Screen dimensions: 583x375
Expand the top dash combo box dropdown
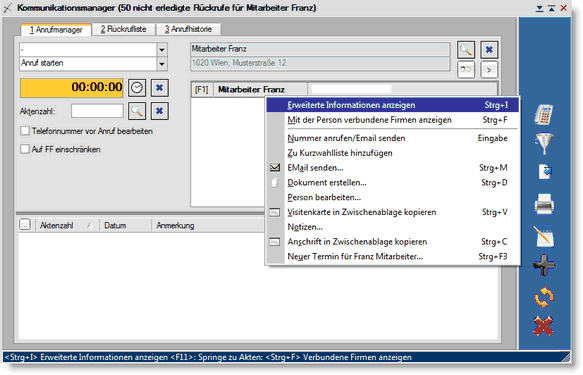point(162,49)
